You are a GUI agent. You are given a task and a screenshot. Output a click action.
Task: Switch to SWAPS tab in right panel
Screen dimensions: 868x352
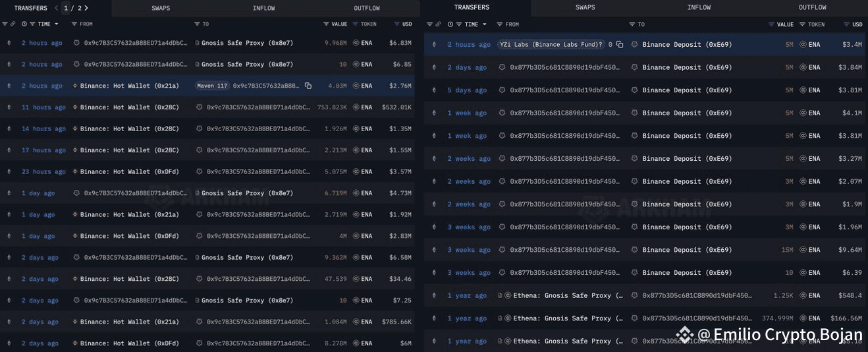(x=585, y=7)
